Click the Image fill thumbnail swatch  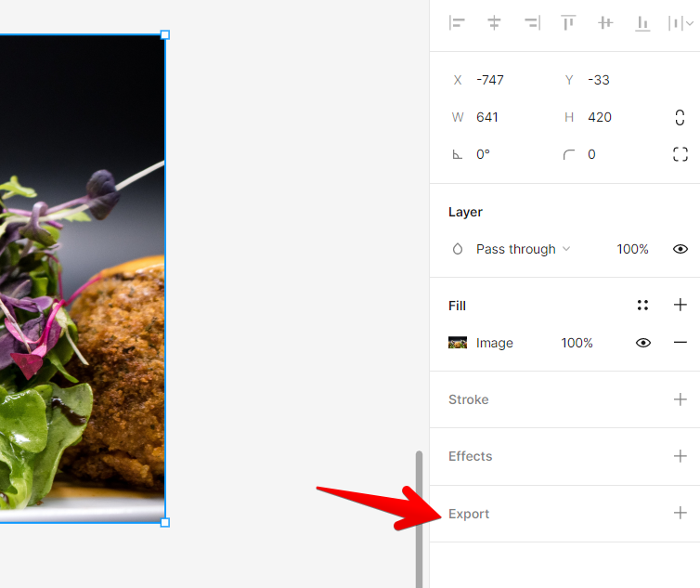pyautogui.click(x=458, y=343)
